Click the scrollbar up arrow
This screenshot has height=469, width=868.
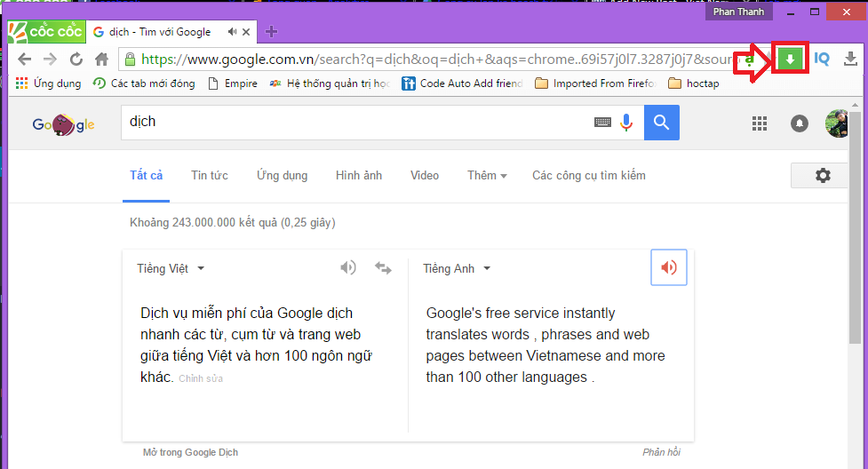855,105
